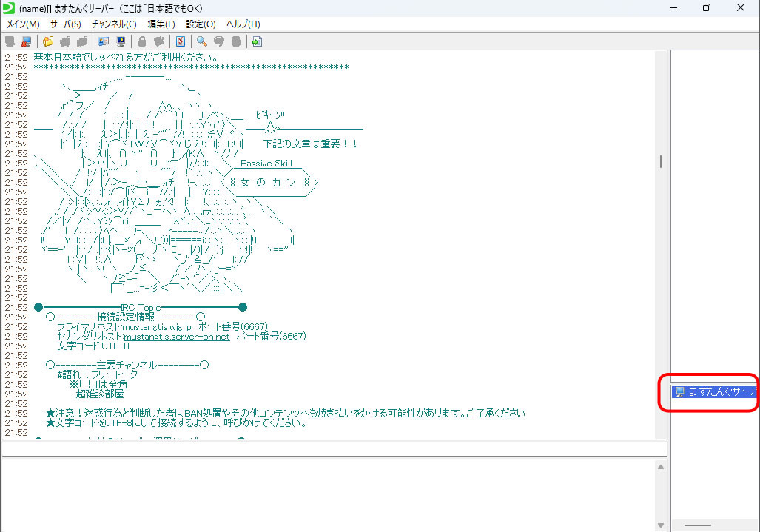760x532 pixels.
Task: Open the メイン(M) menu
Action: pos(23,24)
